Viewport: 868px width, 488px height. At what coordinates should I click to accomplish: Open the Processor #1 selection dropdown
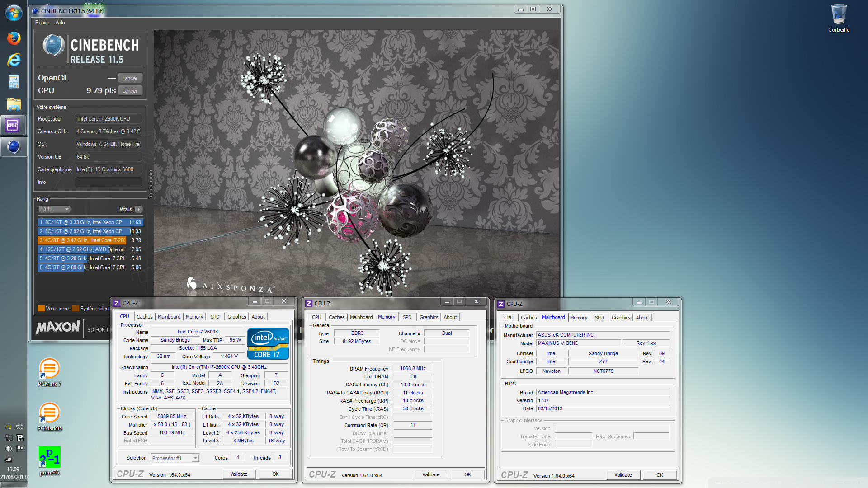pos(175,458)
